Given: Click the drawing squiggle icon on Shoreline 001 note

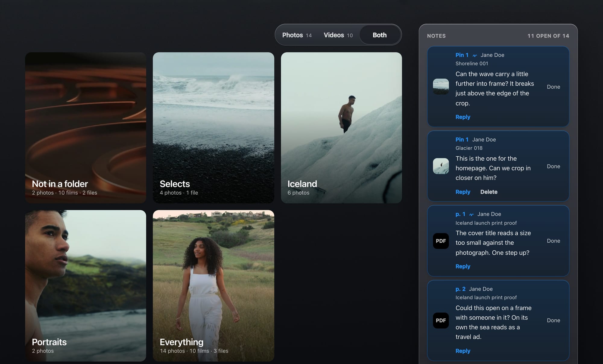Looking at the screenshot, I should click(x=475, y=55).
